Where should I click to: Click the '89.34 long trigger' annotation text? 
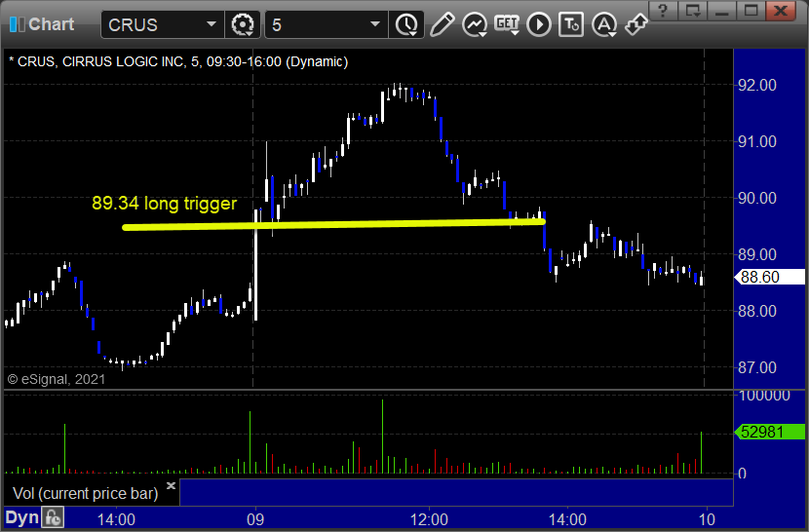pos(164,204)
